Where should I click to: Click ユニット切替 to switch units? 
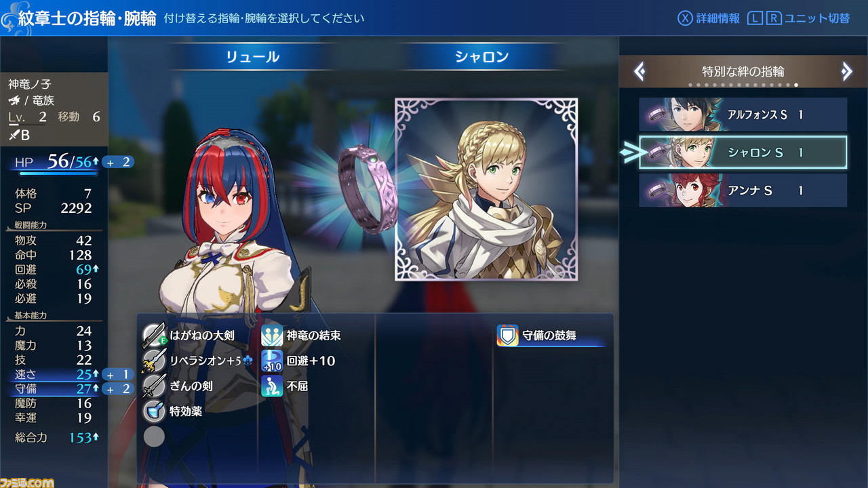click(817, 18)
